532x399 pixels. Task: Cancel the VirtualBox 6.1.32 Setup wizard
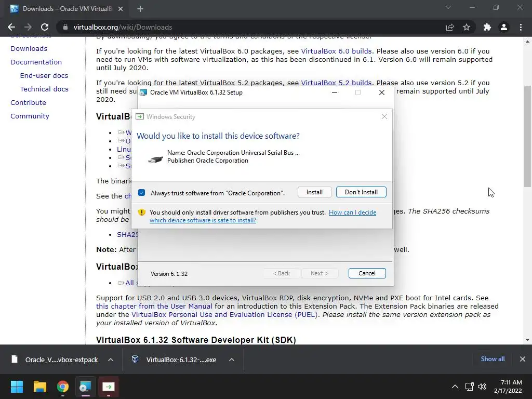click(367, 273)
